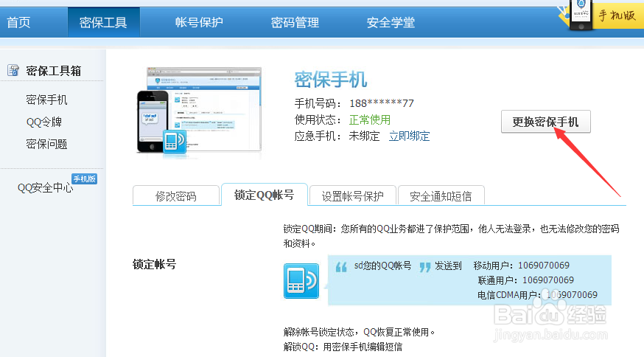644x357 pixels.
Task: Click the sd您的QQ帐号 message text
Action: [x=382, y=266]
